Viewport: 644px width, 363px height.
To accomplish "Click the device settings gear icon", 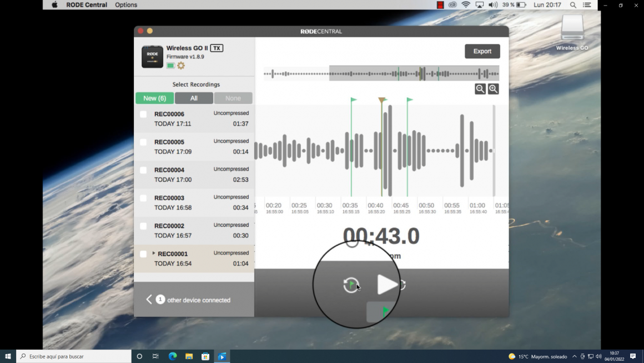I will pyautogui.click(x=181, y=66).
